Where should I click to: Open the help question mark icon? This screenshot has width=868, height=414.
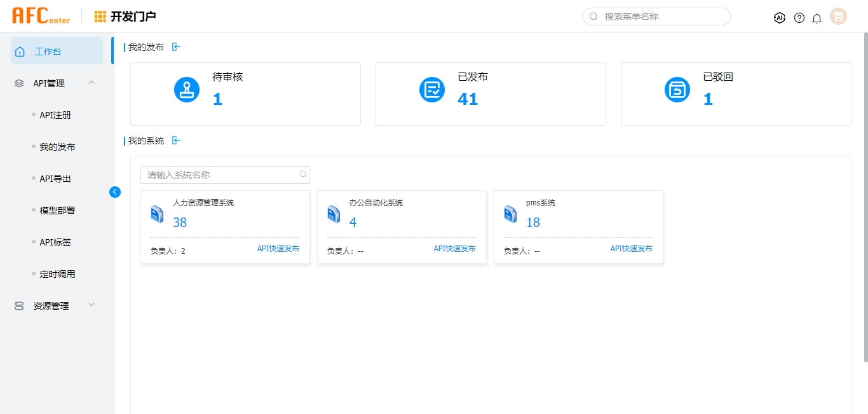pos(799,18)
